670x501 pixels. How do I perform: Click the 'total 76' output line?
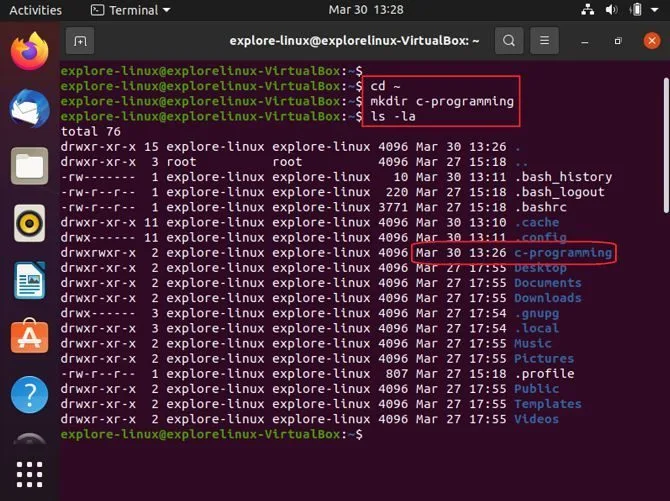[91, 132]
